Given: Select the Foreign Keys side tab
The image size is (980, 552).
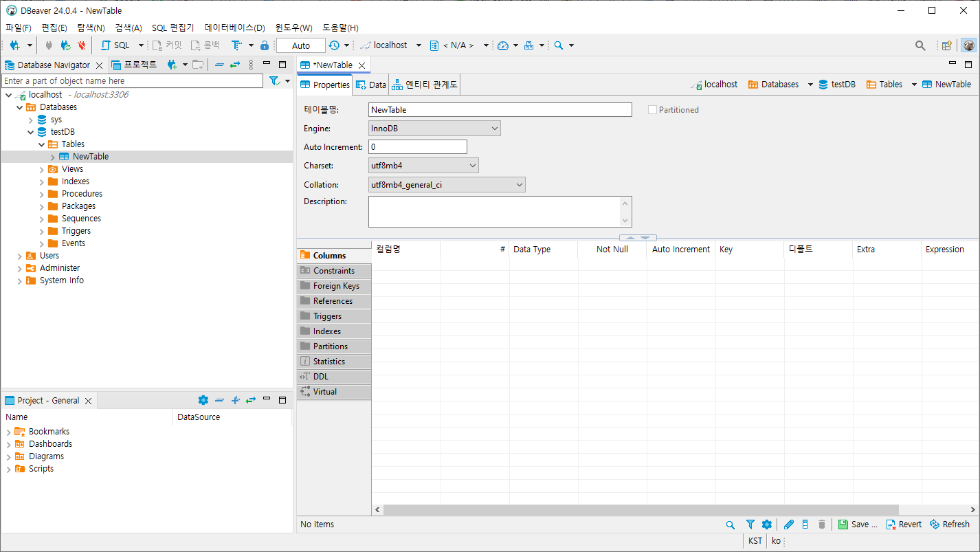Looking at the screenshot, I should click(334, 286).
